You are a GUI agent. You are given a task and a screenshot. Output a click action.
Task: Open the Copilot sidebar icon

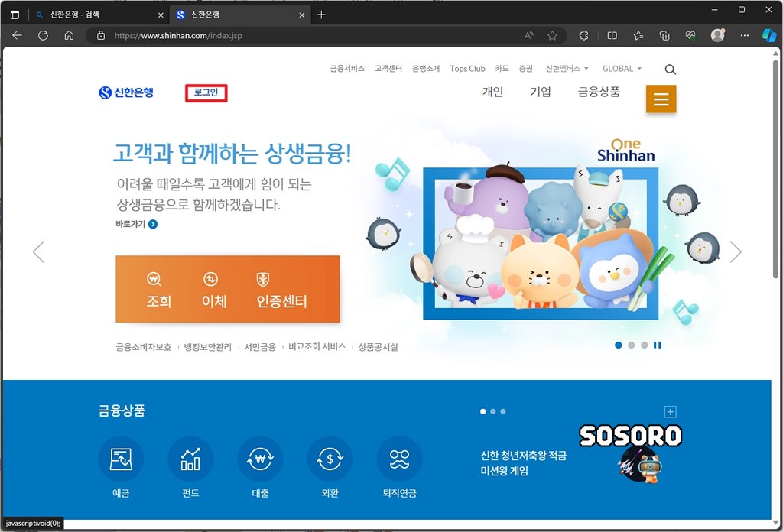coord(769,35)
